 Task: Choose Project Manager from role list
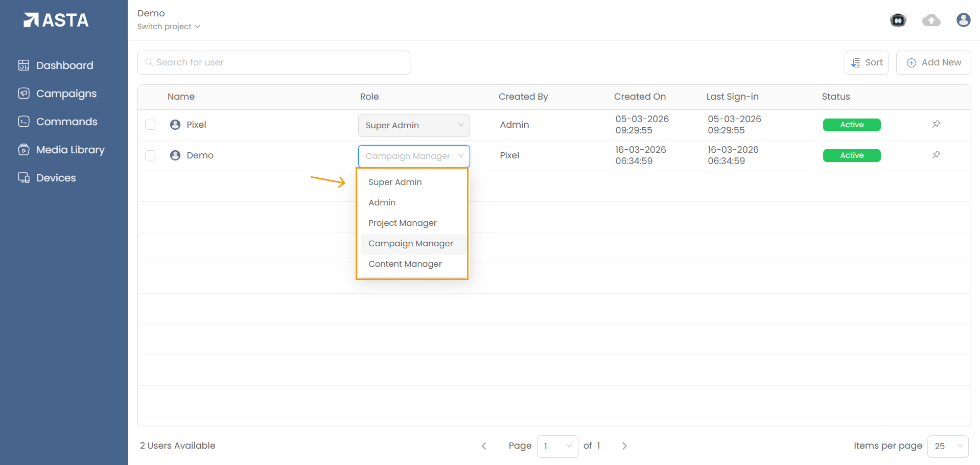click(403, 223)
